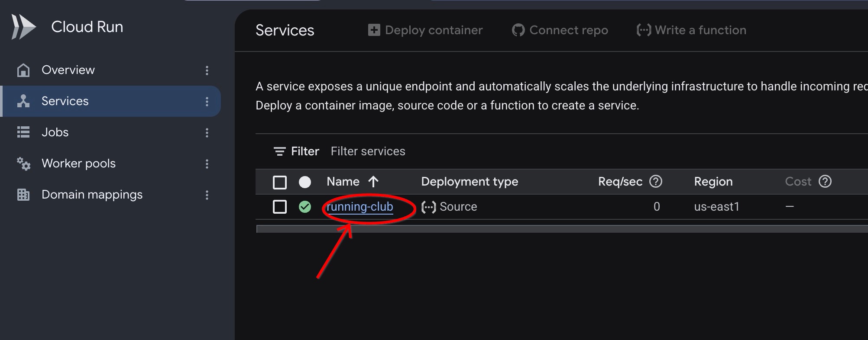Click the Deployment type column header

pos(470,182)
